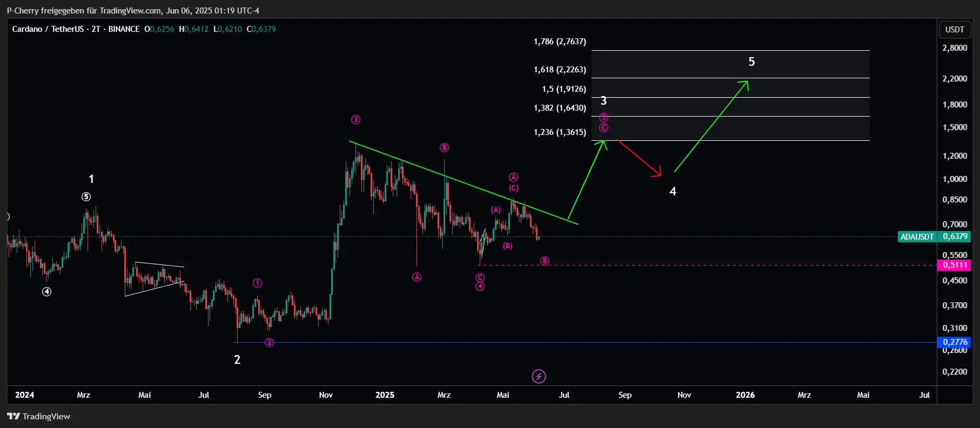980x428 pixels.
Task: Click the blue 0,2776 price level tag
Action: [x=955, y=342]
